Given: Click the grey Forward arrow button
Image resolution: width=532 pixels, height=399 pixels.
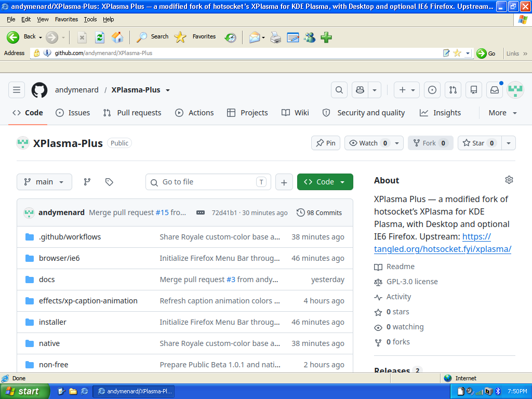Looking at the screenshot, I should point(52,37).
